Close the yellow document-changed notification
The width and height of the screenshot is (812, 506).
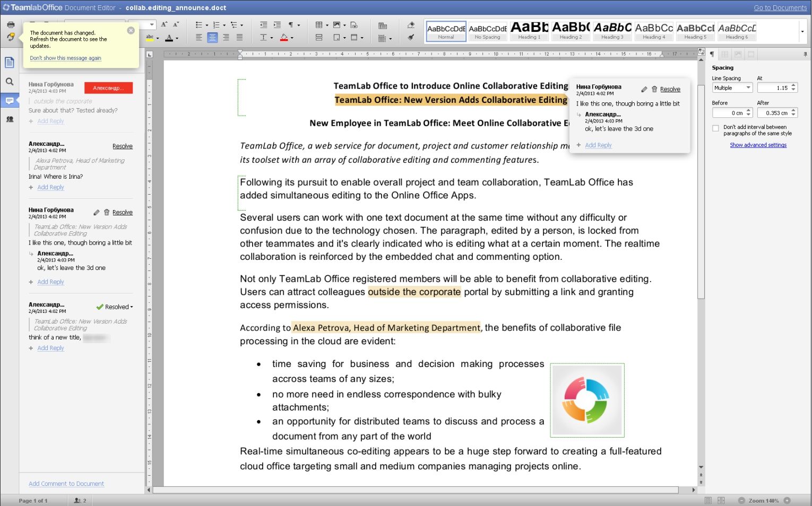pyautogui.click(x=131, y=30)
